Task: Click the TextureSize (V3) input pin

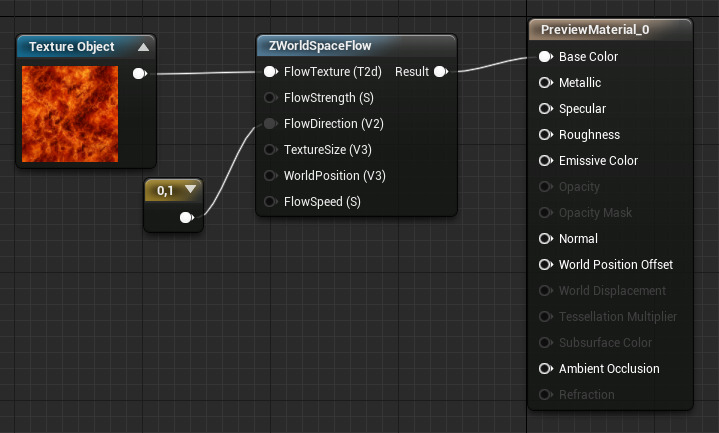Action: (x=270, y=150)
